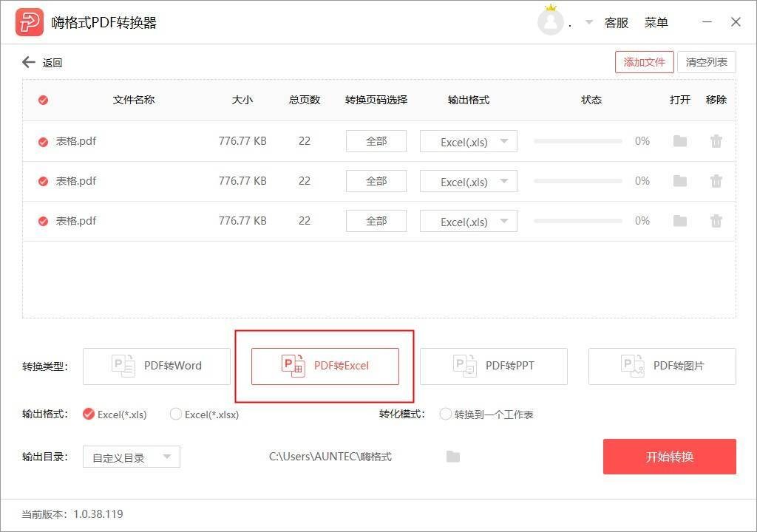
Task: Click the 776.77 KB size in first row
Action: (x=242, y=141)
